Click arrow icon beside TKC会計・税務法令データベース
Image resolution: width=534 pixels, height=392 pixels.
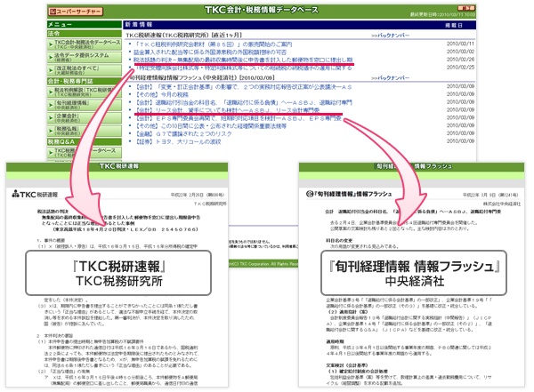pos(51,44)
